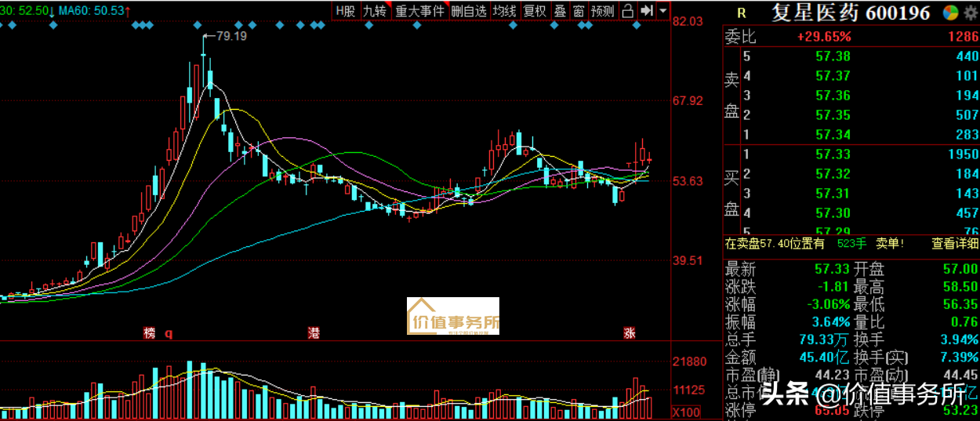Viewport: 980px width, 421px height.
Task: Open the 预测 forecast tool
Action: point(602,11)
